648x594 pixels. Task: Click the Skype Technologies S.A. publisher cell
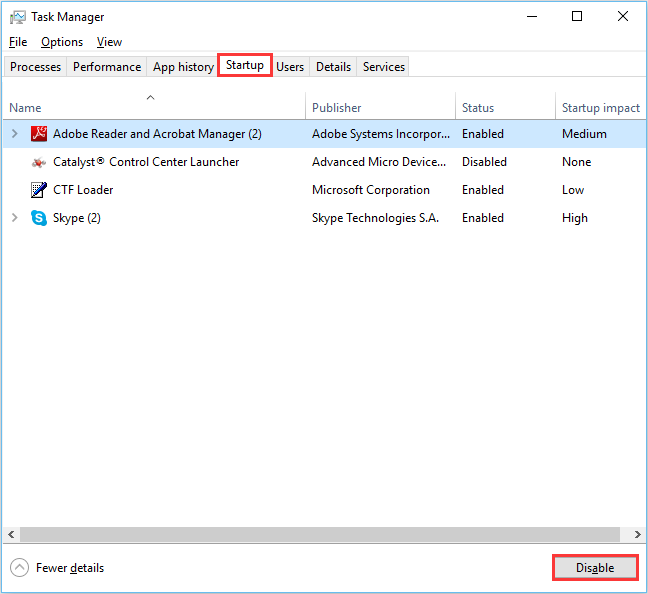(x=375, y=218)
